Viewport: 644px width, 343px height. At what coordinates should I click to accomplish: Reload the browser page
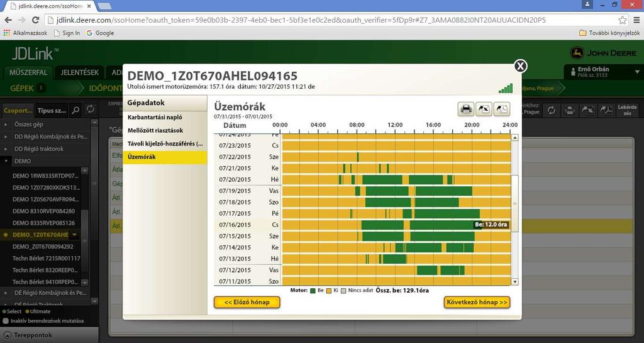pos(35,20)
